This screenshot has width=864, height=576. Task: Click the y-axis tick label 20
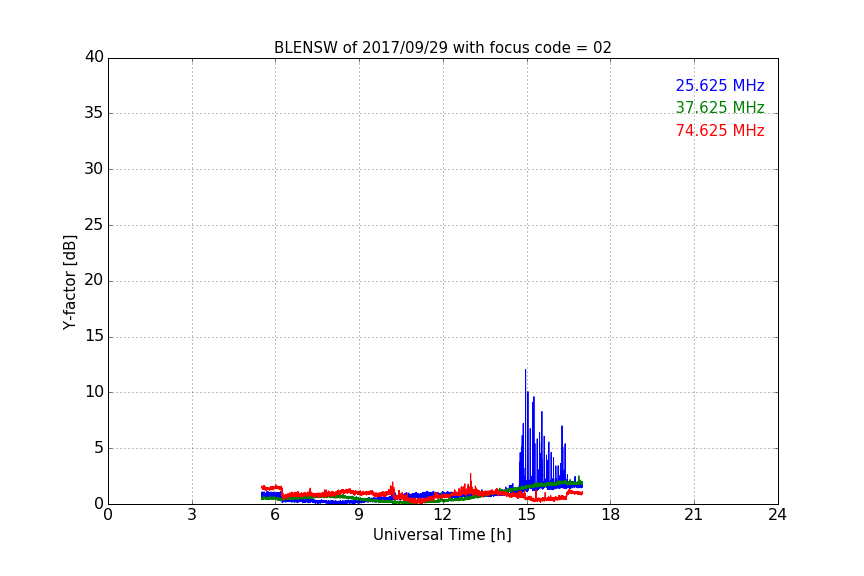click(94, 280)
